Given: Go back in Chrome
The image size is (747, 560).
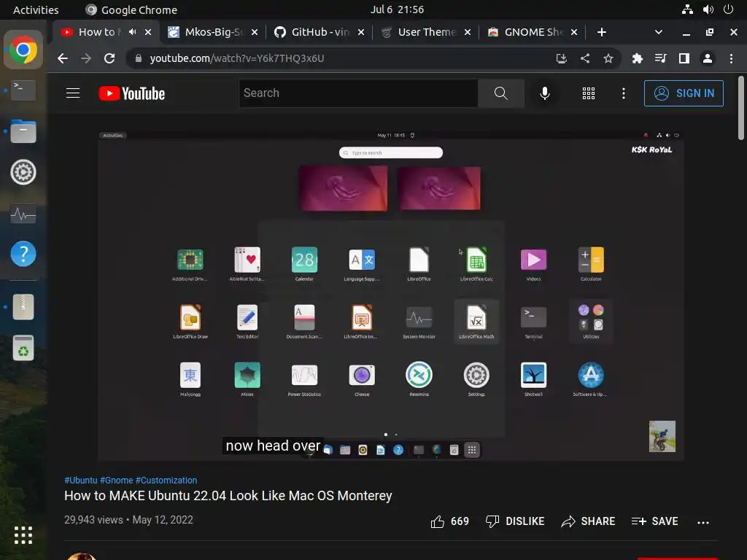Looking at the screenshot, I should pyautogui.click(x=63, y=58).
